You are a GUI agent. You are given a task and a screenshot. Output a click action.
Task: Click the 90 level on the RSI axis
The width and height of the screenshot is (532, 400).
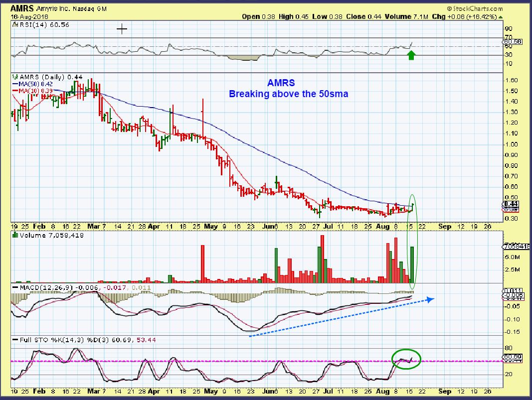coord(509,29)
